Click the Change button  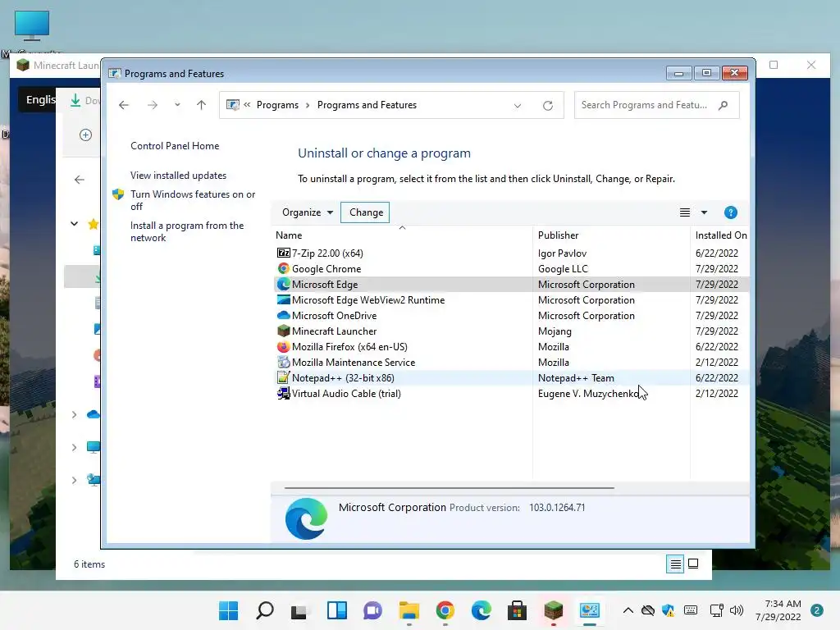coord(365,212)
